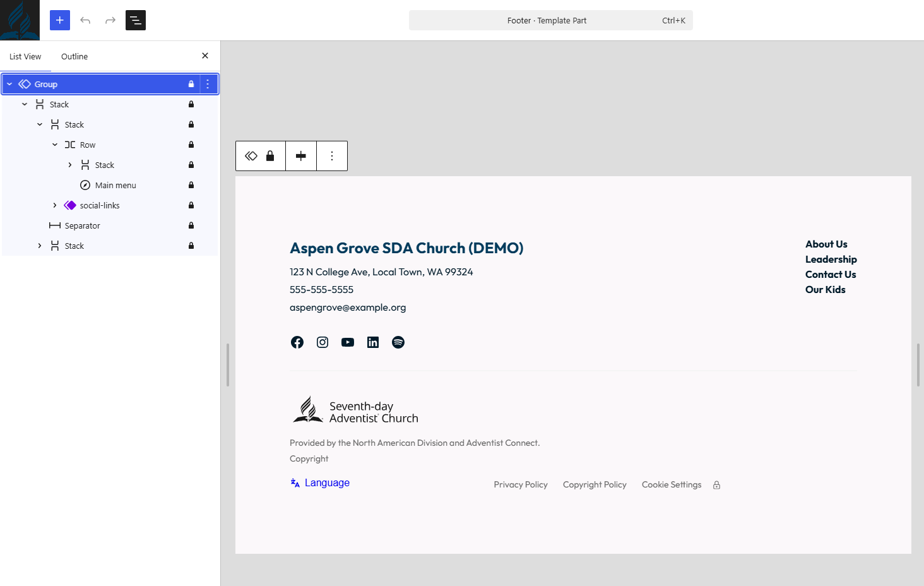Image resolution: width=924 pixels, height=586 pixels.
Task: Open options menu for Group block
Action: tap(208, 84)
